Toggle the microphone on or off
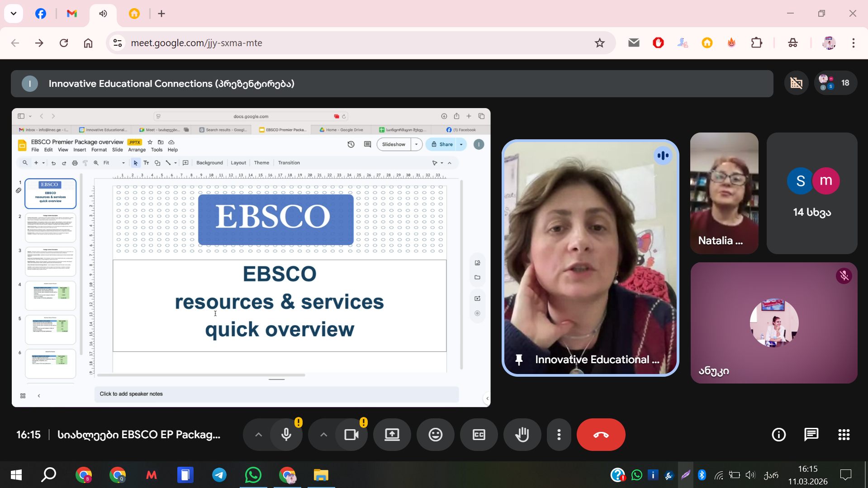 [286, 435]
